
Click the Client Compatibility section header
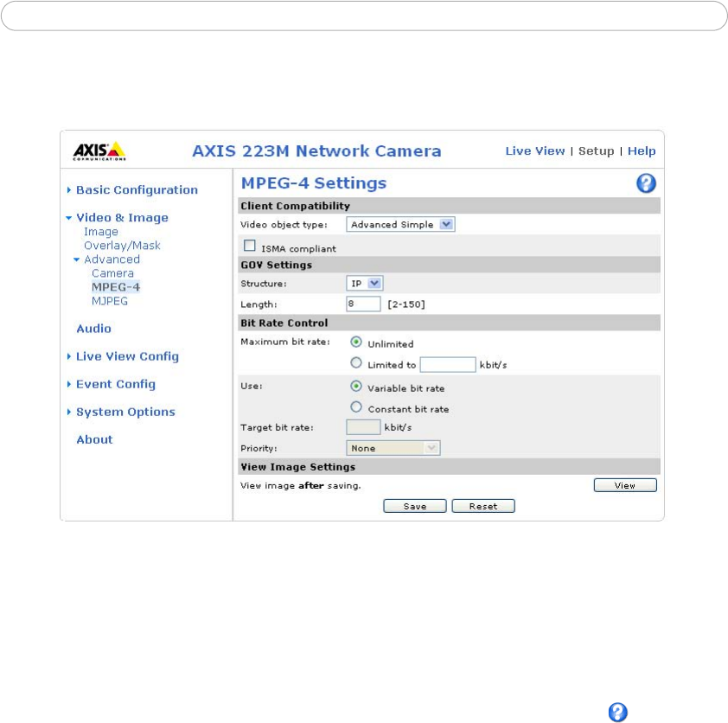tap(449, 206)
